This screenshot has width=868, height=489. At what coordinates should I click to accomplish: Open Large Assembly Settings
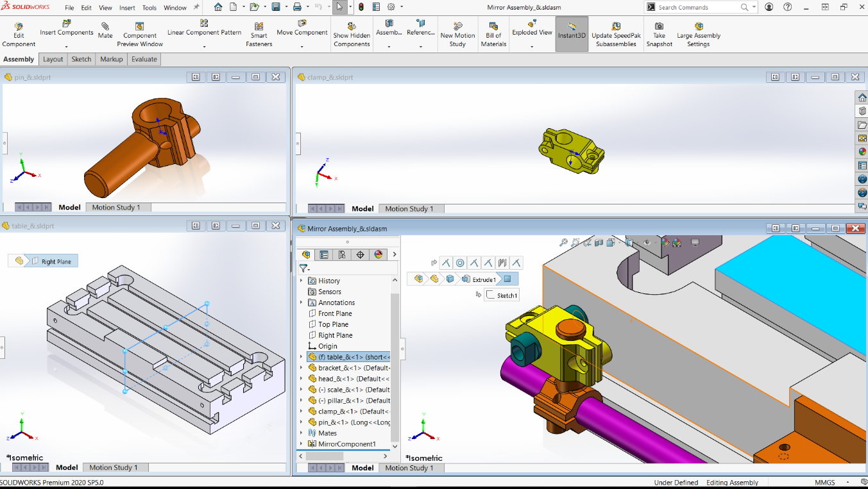[698, 35]
